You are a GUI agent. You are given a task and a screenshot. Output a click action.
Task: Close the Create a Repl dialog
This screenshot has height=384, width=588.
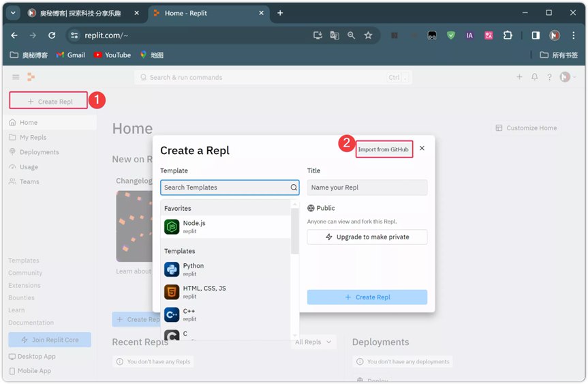[422, 148]
